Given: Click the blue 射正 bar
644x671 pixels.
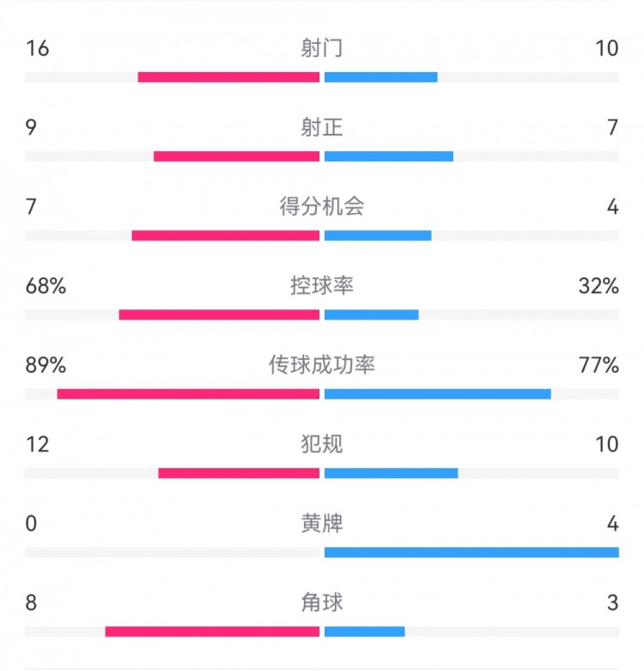Looking at the screenshot, I should pyautogui.click(x=389, y=156).
